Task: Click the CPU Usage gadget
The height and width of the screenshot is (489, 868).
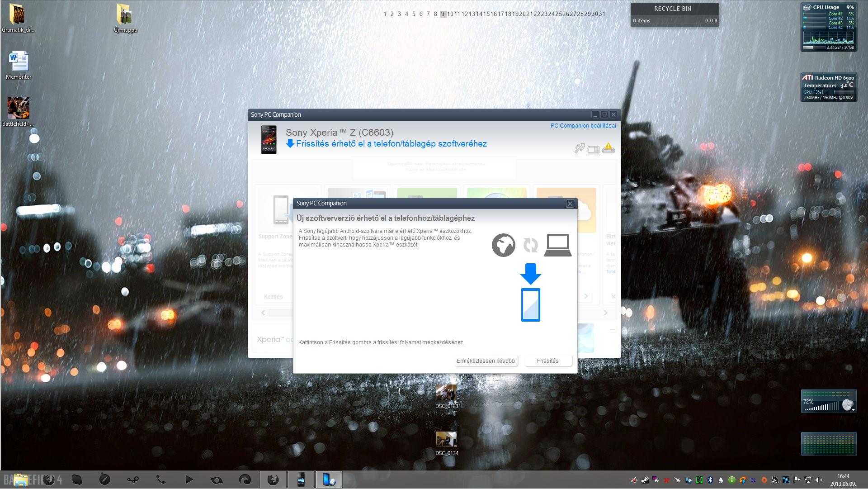Action: (x=829, y=27)
